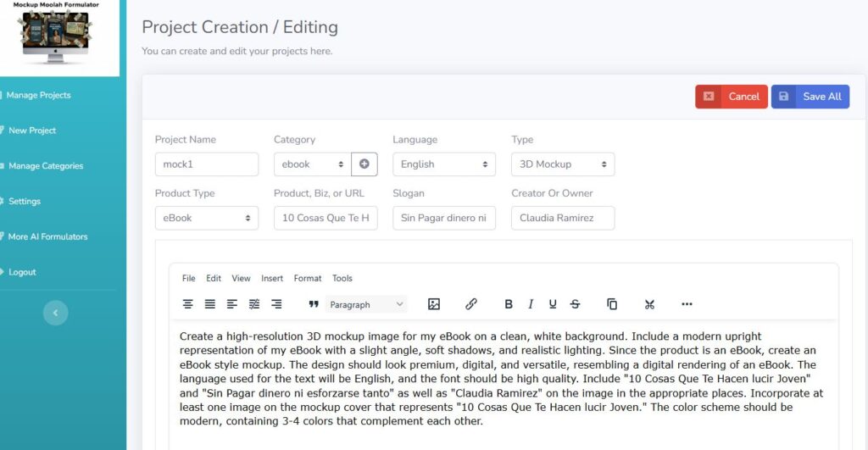Open the Tools menu in the editor
The height and width of the screenshot is (450, 868).
[342, 279]
